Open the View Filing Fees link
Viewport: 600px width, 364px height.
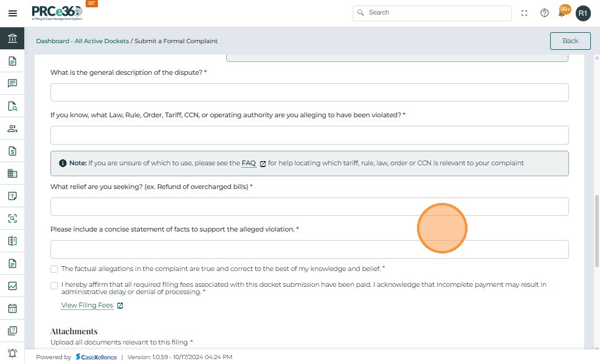pos(87,306)
